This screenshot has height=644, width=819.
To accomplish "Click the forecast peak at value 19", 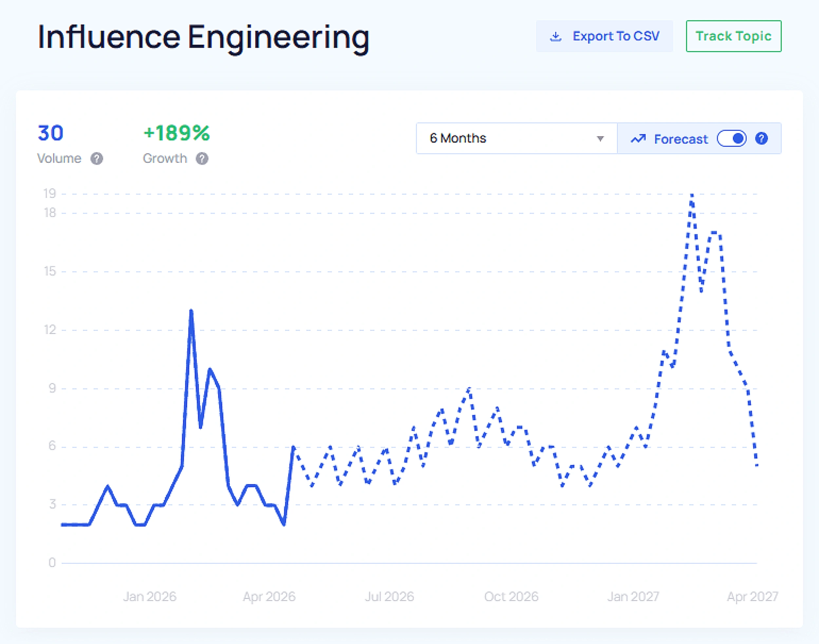I will (x=692, y=195).
